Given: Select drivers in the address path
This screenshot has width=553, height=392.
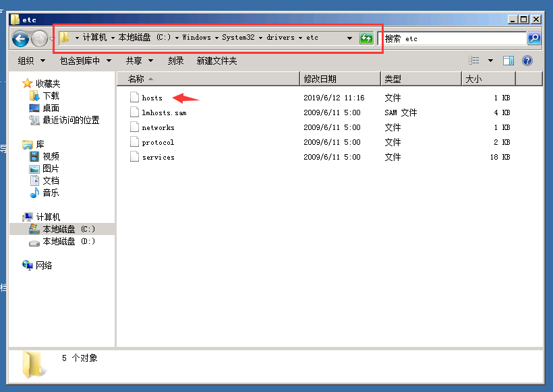Looking at the screenshot, I should pos(281,37).
